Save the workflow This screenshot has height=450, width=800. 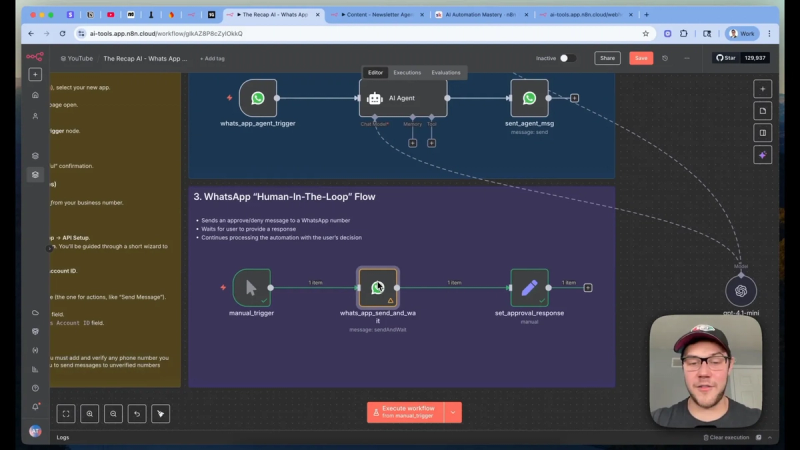click(x=641, y=58)
